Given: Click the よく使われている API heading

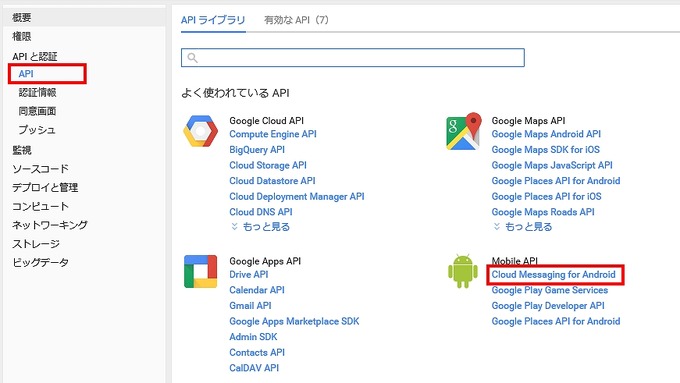Looking at the screenshot, I should (x=235, y=93).
